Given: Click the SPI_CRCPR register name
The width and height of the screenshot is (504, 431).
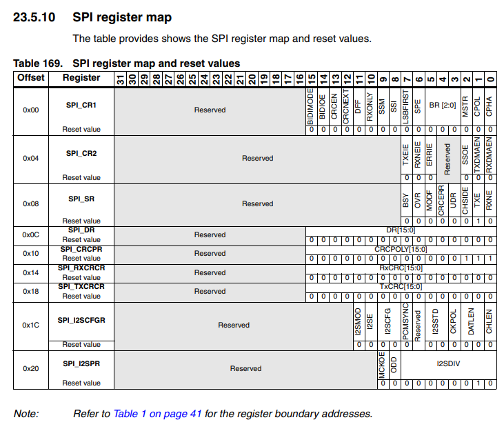Looking at the screenshot, I should 81,249.
